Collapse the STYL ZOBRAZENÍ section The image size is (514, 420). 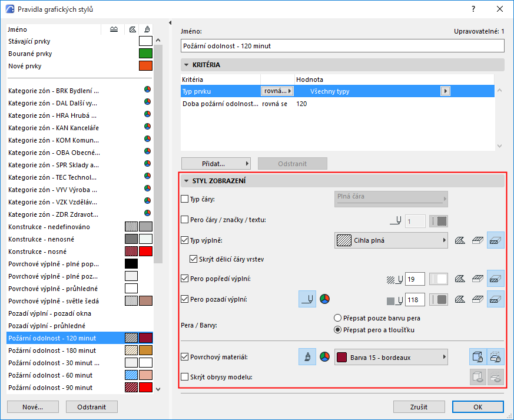click(187, 181)
